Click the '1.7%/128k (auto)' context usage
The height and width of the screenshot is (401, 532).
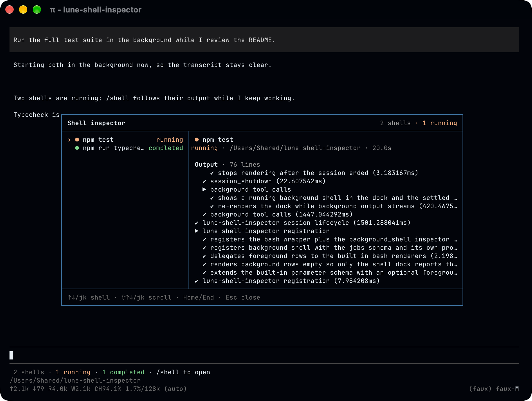156,389
